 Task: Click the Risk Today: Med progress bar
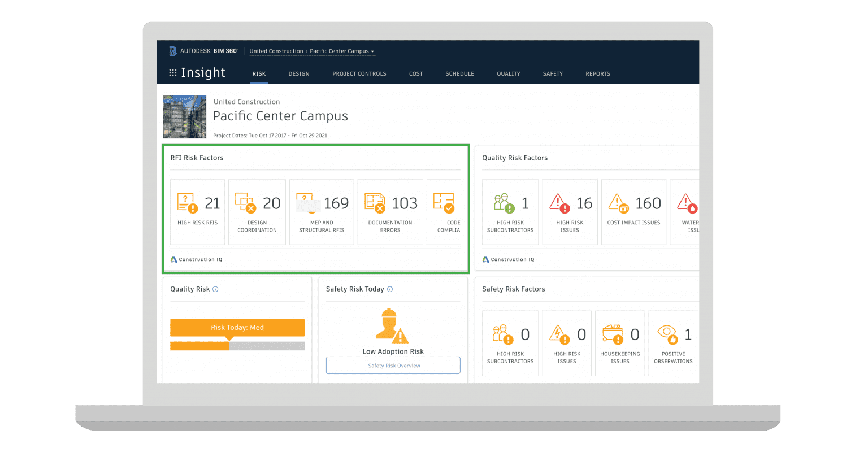[x=237, y=327]
